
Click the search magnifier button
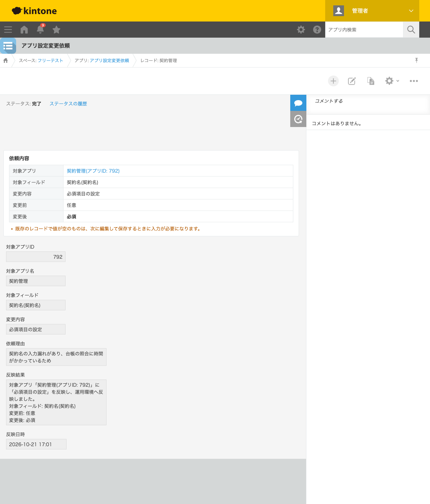click(411, 30)
